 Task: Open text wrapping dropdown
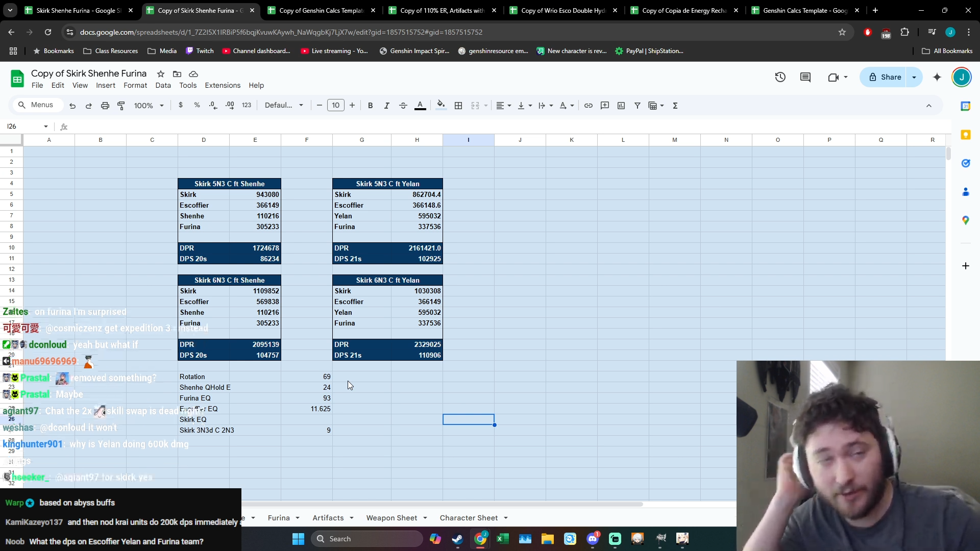click(x=546, y=106)
